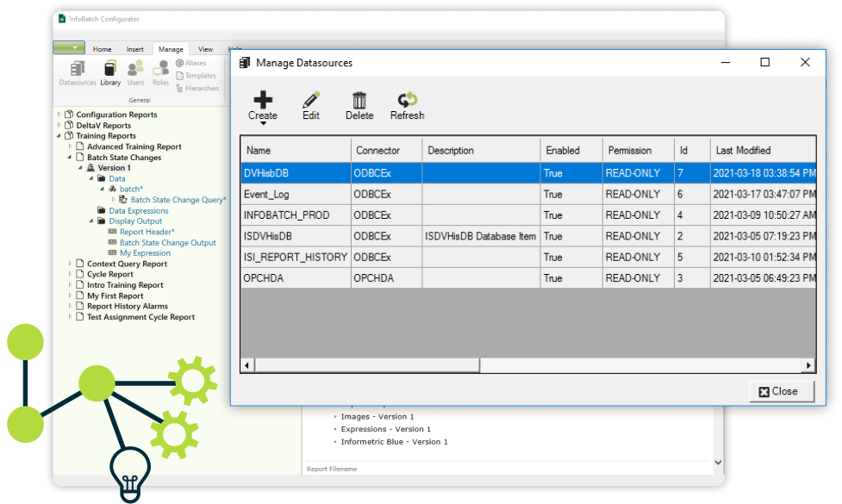This screenshot has height=504, width=842.
Task: Select the INFOBATCH_PROD datasource row
Action: pyautogui.click(x=528, y=215)
